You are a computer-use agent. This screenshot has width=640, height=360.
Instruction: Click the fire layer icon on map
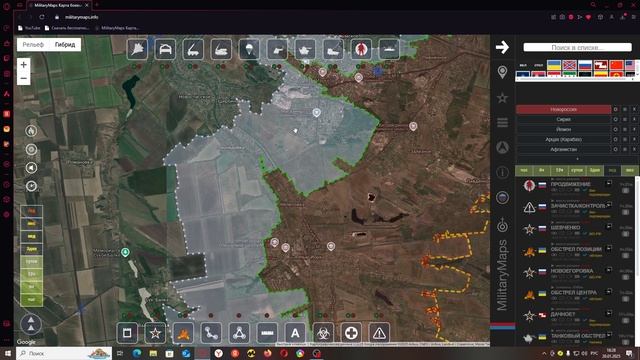pyautogui.click(x=31, y=131)
